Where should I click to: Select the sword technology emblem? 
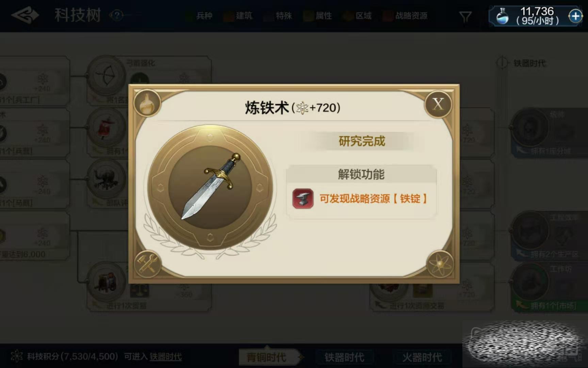coord(210,188)
